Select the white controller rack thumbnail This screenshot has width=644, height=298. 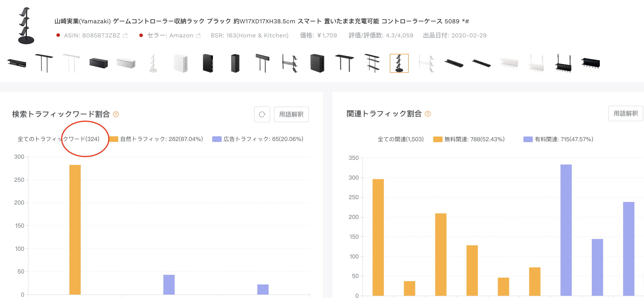click(153, 63)
